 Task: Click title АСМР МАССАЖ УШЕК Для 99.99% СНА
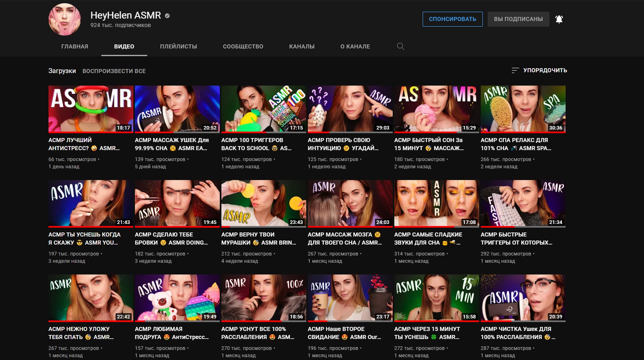[172, 144]
